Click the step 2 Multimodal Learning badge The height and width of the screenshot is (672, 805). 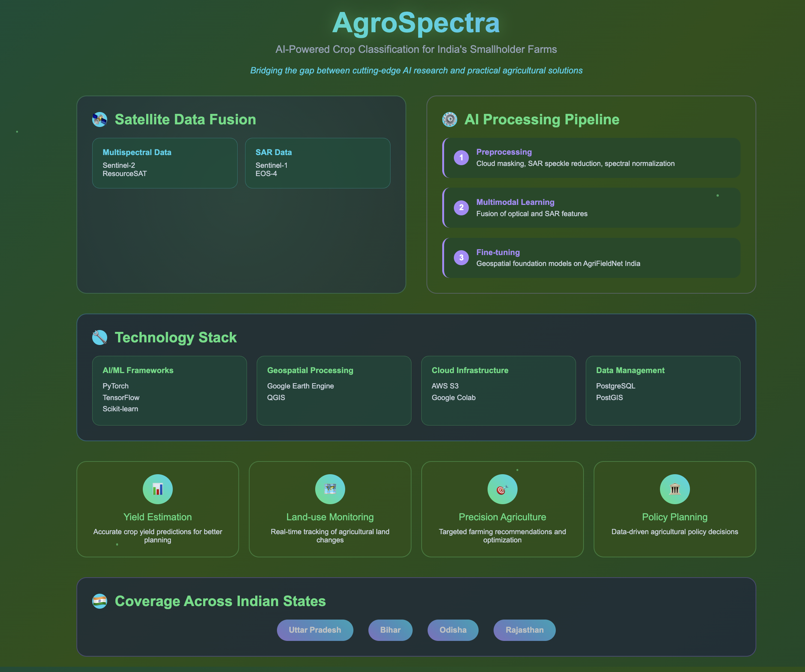coord(461,208)
